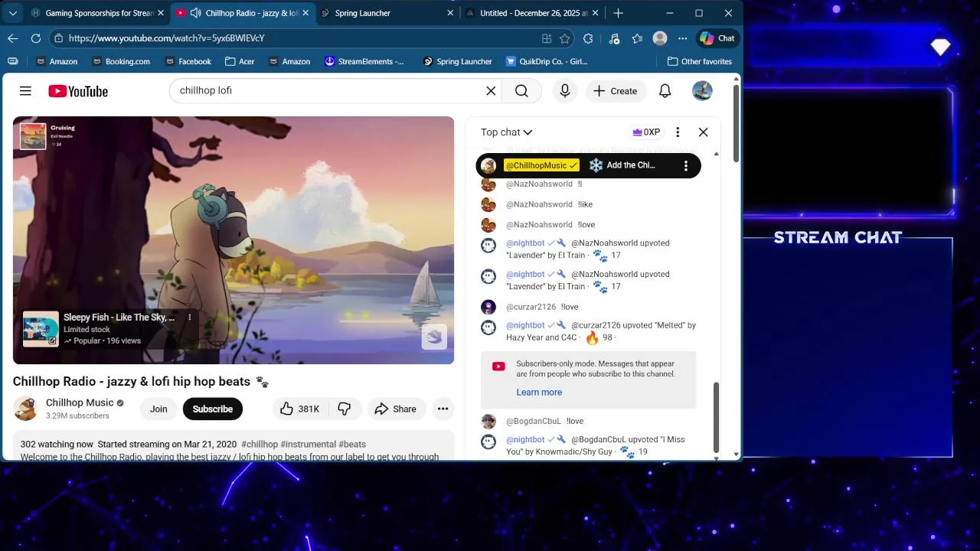Open Copilot Chat in browser
The image size is (980, 551).
click(717, 38)
